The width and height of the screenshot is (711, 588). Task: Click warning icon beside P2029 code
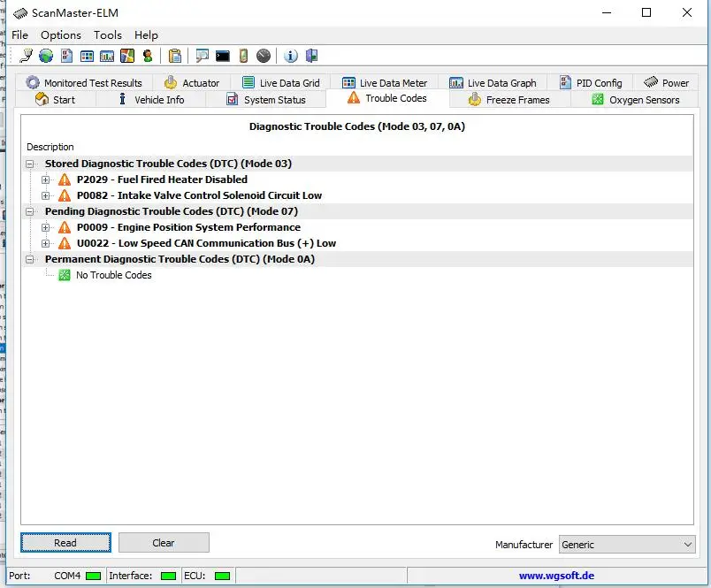65,179
